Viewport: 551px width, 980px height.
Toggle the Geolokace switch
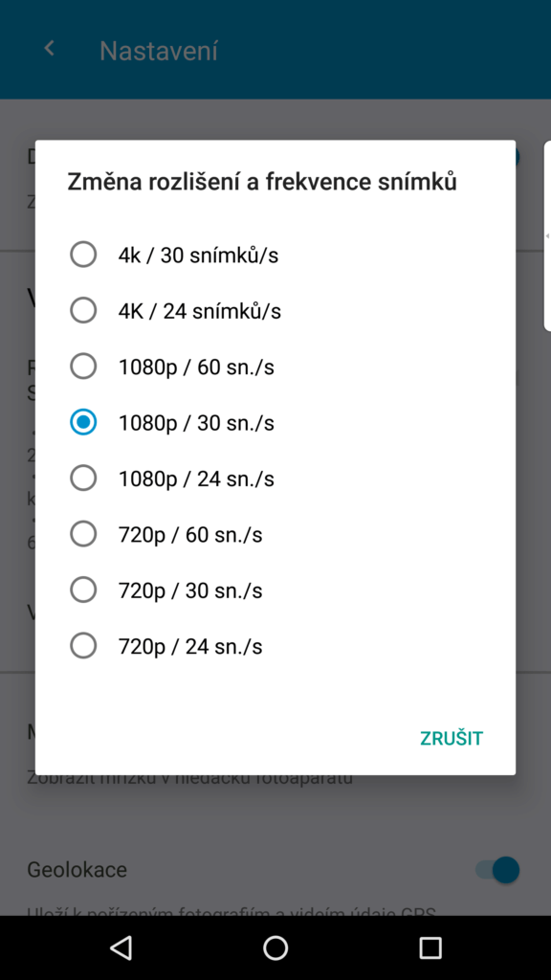coord(497,869)
